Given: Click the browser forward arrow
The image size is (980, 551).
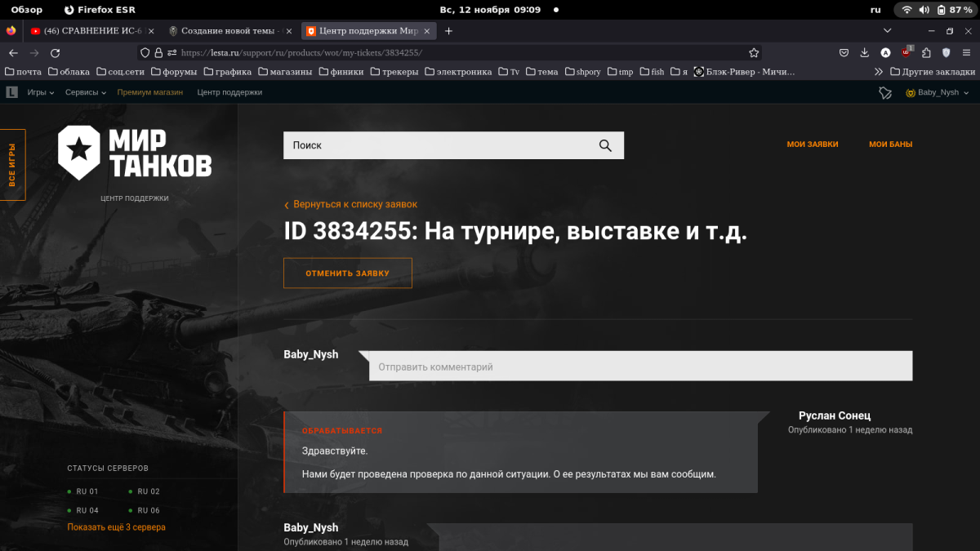Looking at the screenshot, I should [34, 52].
